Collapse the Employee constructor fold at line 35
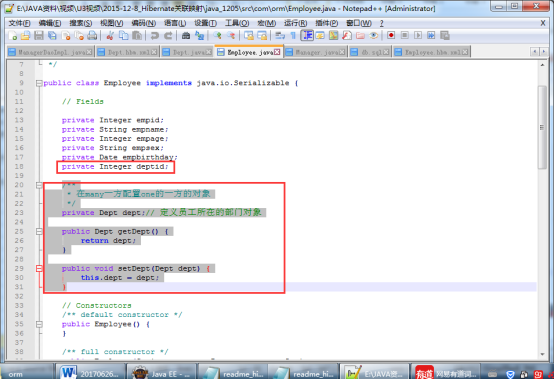The width and height of the screenshot is (554, 380). click(39, 324)
